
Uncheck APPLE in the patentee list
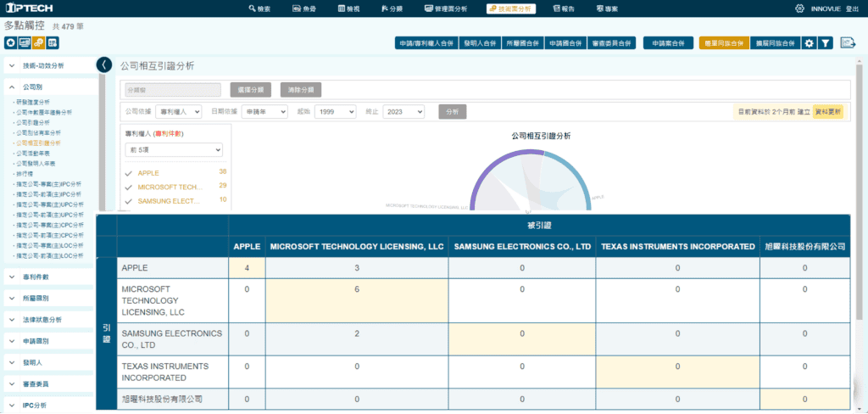click(129, 173)
